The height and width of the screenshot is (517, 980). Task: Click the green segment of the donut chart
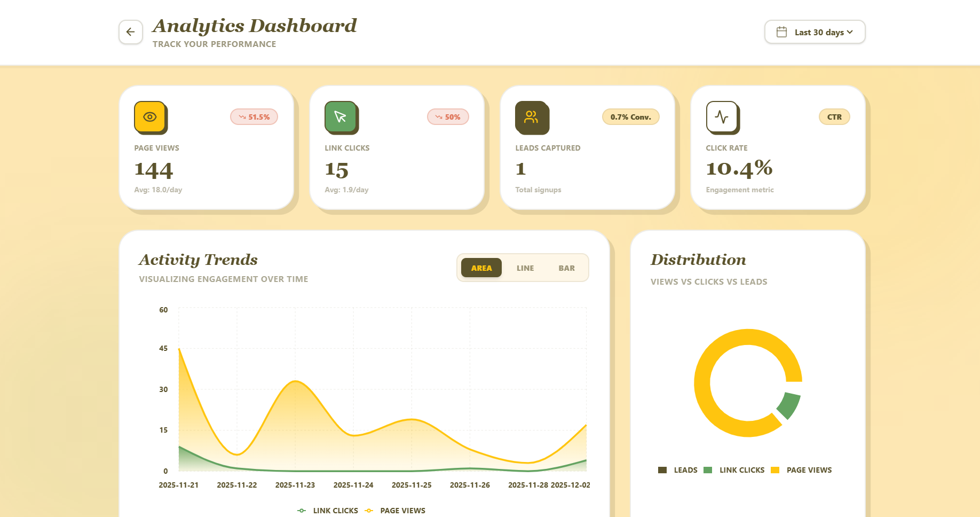pos(788,405)
